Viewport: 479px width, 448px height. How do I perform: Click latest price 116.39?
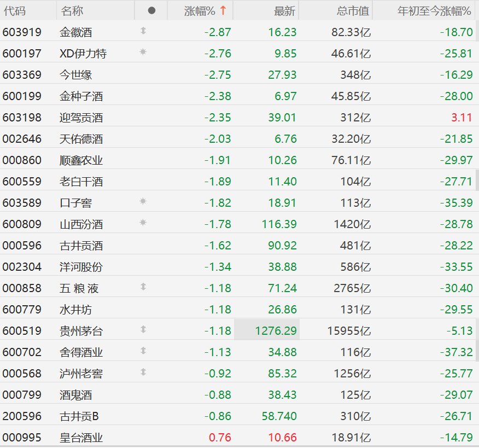pos(279,224)
